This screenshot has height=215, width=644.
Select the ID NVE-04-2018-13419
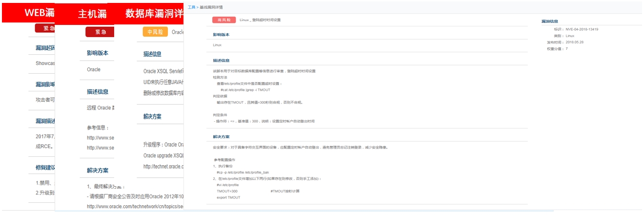pos(582,29)
